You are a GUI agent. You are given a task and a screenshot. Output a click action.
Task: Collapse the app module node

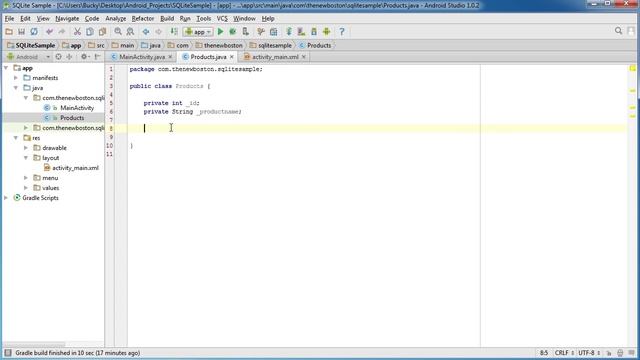tap(6, 68)
